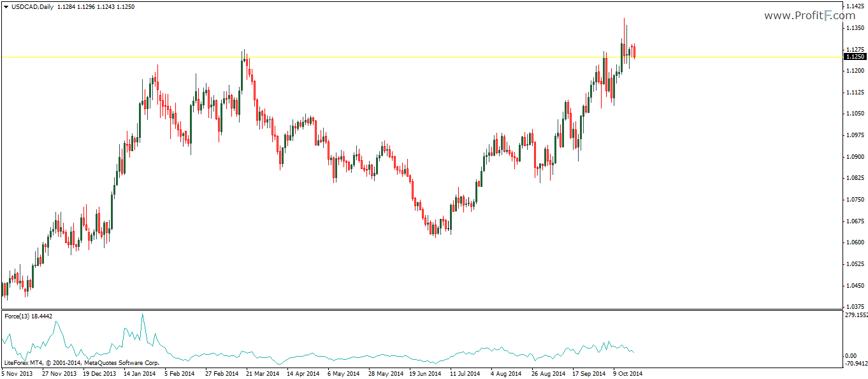
Task: Click the 5 Feb 2014 date label
Action: (x=180, y=374)
